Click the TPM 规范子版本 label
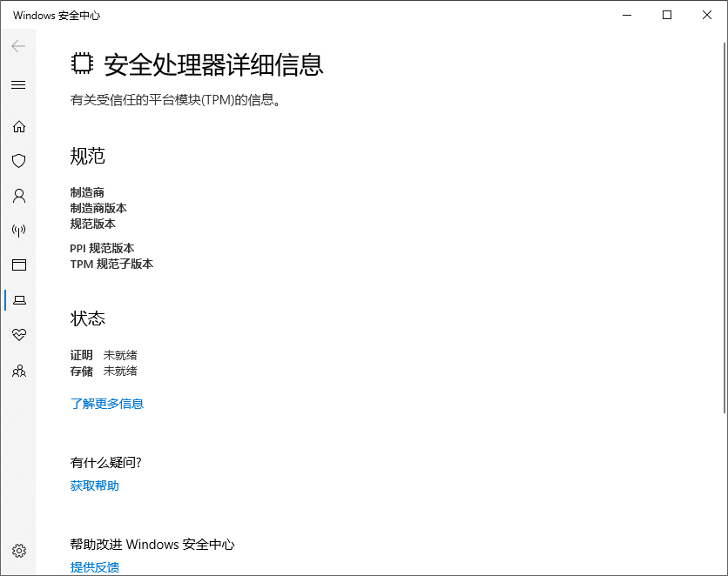This screenshot has height=576, width=728. [111, 264]
